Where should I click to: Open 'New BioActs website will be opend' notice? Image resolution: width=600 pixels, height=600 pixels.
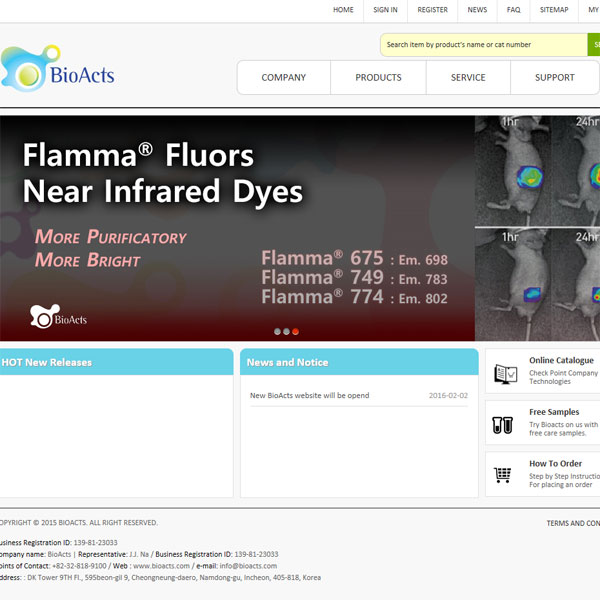click(x=310, y=395)
